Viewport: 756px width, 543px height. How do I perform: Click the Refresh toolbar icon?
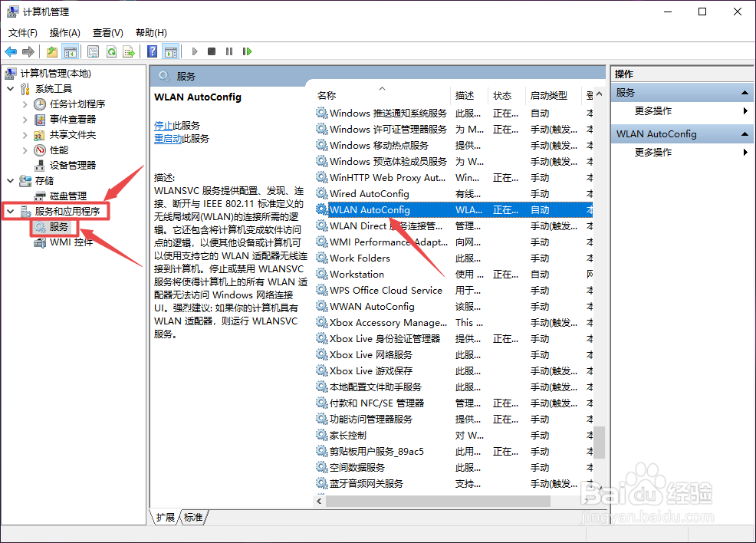[x=111, y=51]
